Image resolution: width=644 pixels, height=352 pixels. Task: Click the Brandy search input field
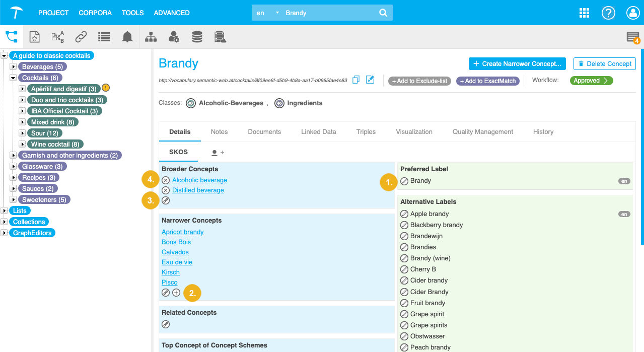click(x=327, y=13)
